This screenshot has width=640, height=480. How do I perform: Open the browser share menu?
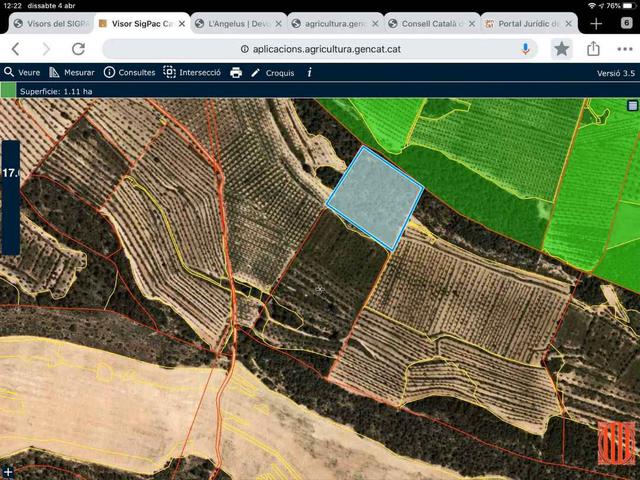tap(594, 48)
